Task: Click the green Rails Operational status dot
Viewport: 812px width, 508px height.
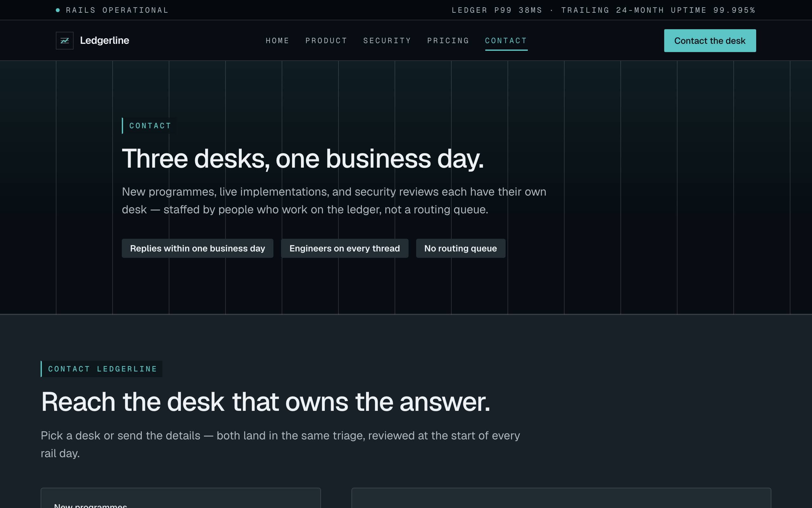Action: [x=58, y=10]
